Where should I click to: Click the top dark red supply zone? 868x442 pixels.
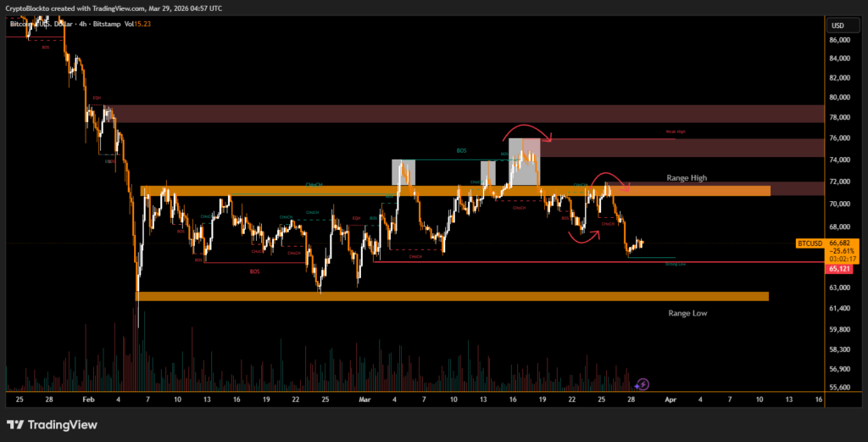point(465,115)
